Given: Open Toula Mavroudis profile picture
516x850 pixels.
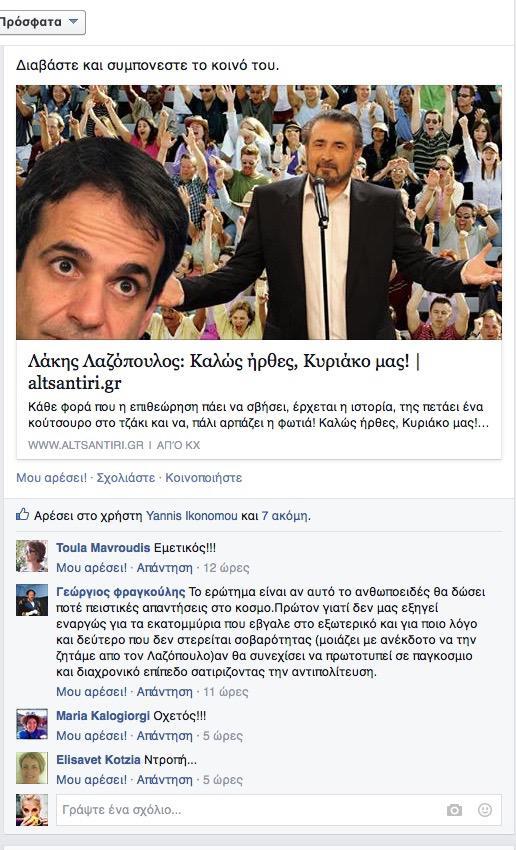Looking at the screenshot, I should (x=32, y=556).
